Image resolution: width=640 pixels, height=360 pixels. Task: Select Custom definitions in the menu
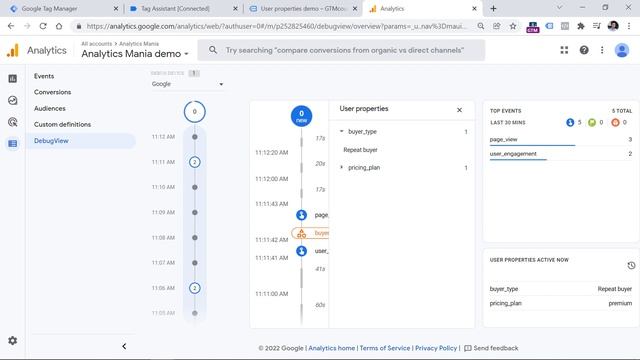pos(62,124)
